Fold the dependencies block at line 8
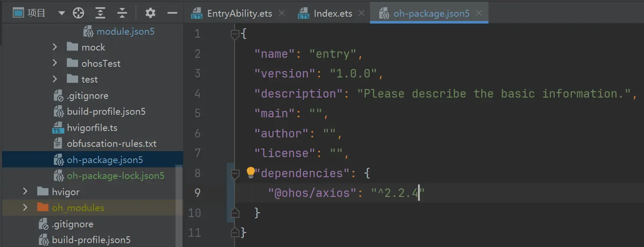Screen dimensions: 644x247 [235, 173]
